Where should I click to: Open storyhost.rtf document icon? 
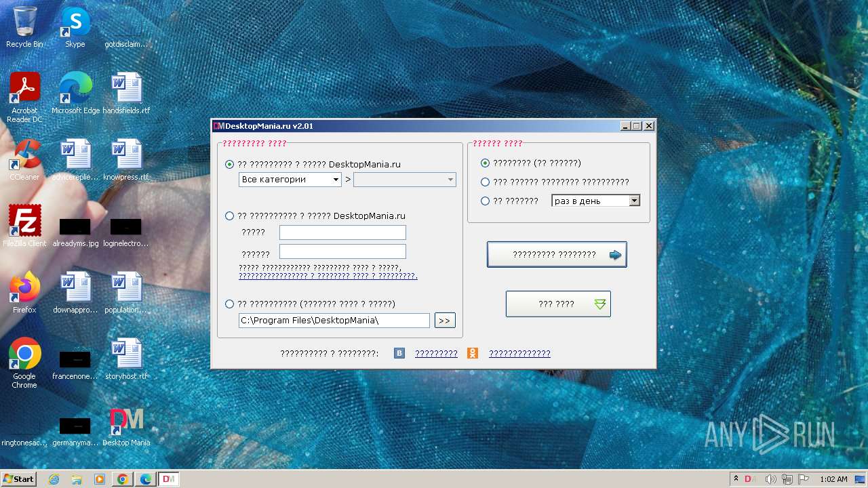pyautogui.click(x=126, y=360)
